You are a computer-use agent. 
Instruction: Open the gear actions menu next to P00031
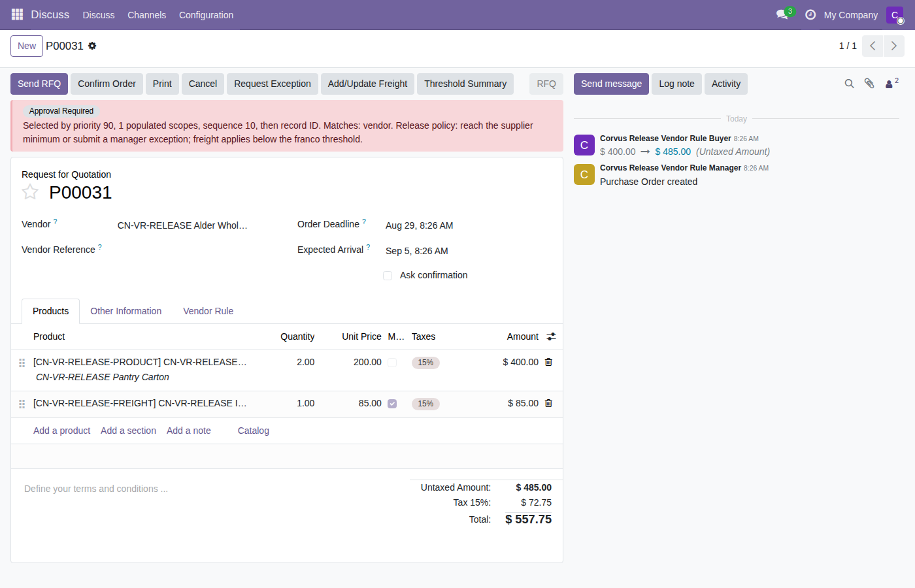pos(92,46)
